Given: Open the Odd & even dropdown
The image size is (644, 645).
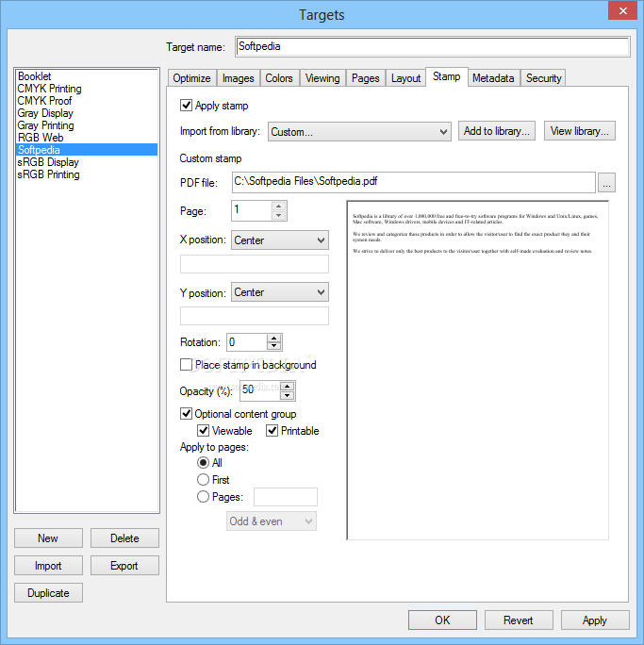Looking at the screenshot, I should coord(272,521).
